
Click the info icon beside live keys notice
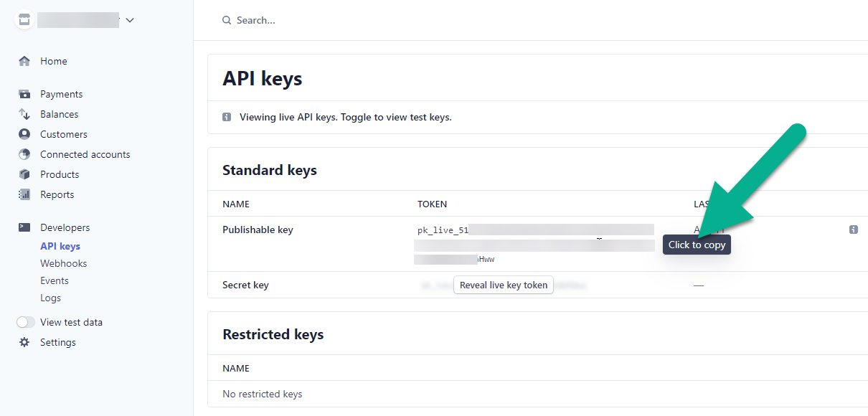pos(227,117)
